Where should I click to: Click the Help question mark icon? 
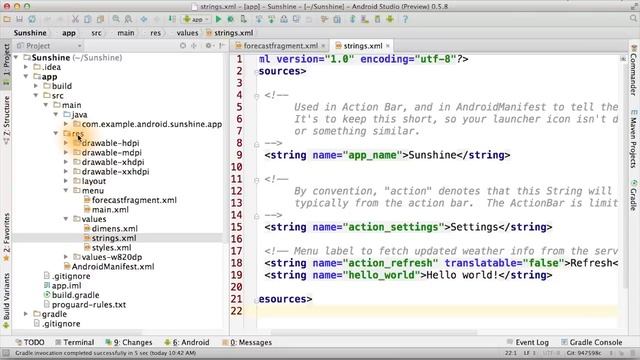coord(405,19)
